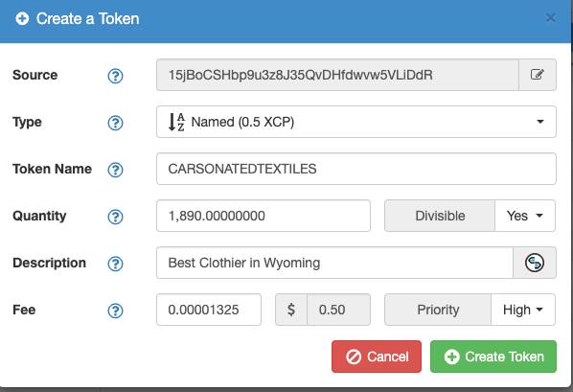Expand the Divisible Yes dropdown
Image resolution: width=573 pixels, height=392 pixels.
point(525,216)
